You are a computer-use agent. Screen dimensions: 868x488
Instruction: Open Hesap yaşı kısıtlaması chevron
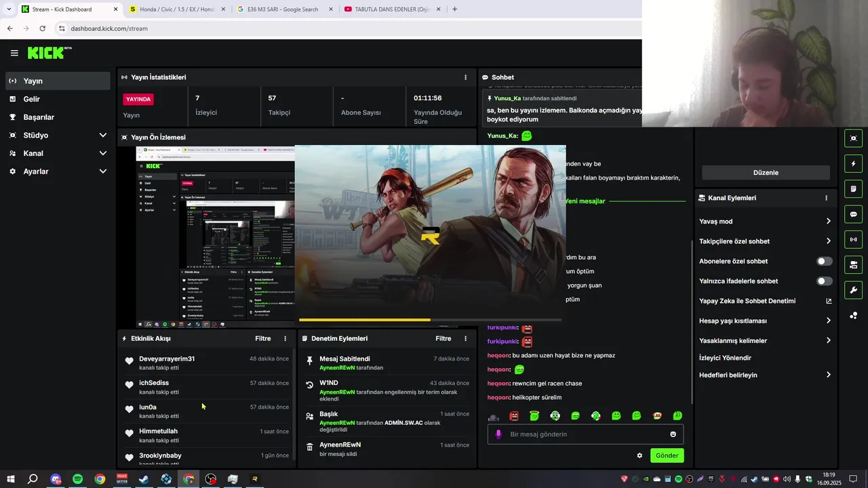(828, 321)
